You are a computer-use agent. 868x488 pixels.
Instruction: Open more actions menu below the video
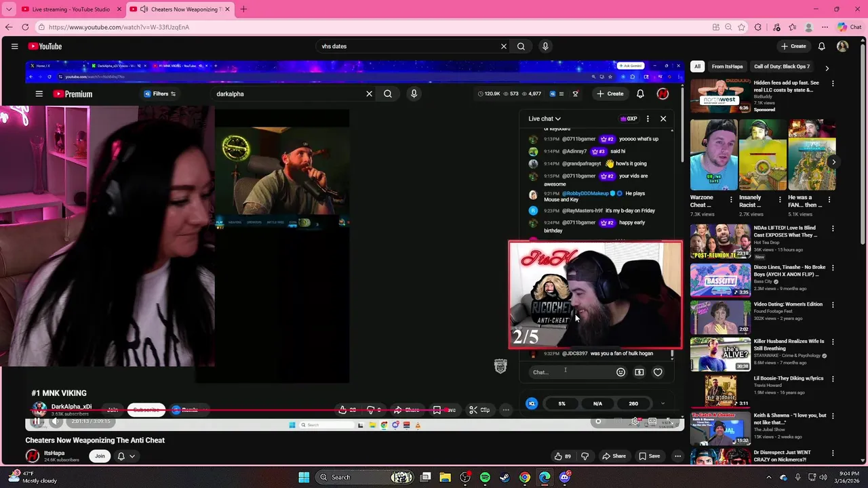(677, 456)
